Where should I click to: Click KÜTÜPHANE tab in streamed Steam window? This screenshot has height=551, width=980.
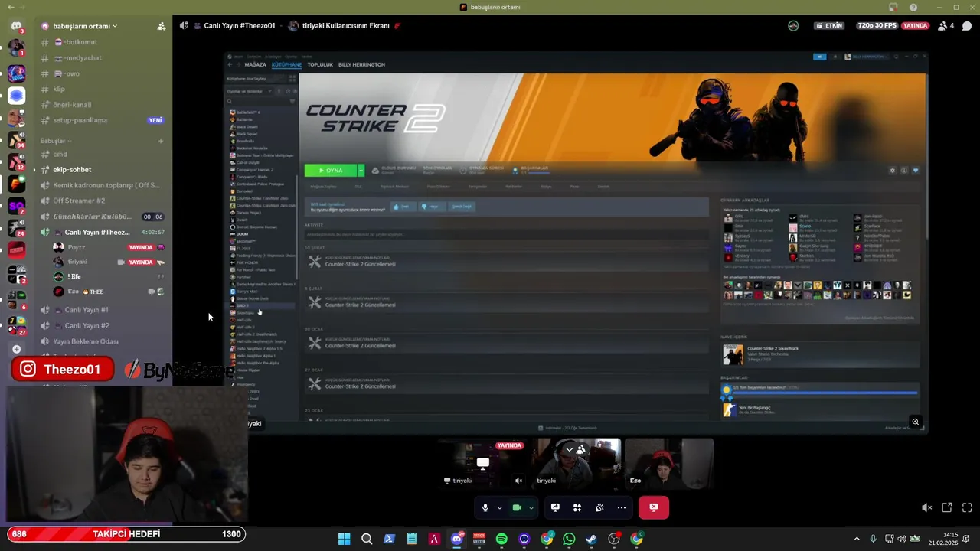pyautogui.click(x=286, y=64)
